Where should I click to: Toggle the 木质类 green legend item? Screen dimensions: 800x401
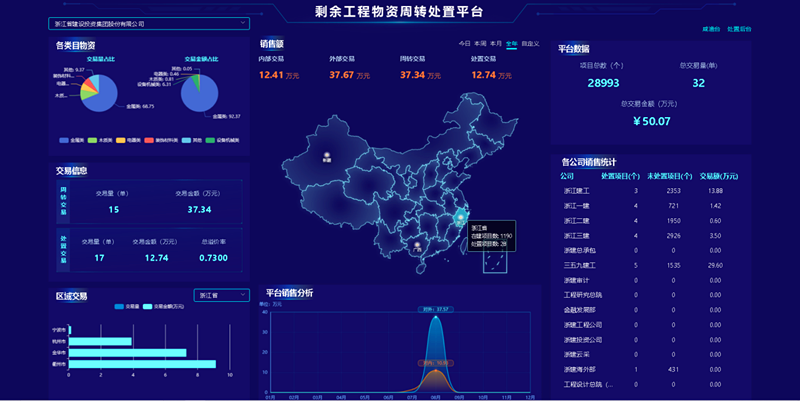point(100,140)
